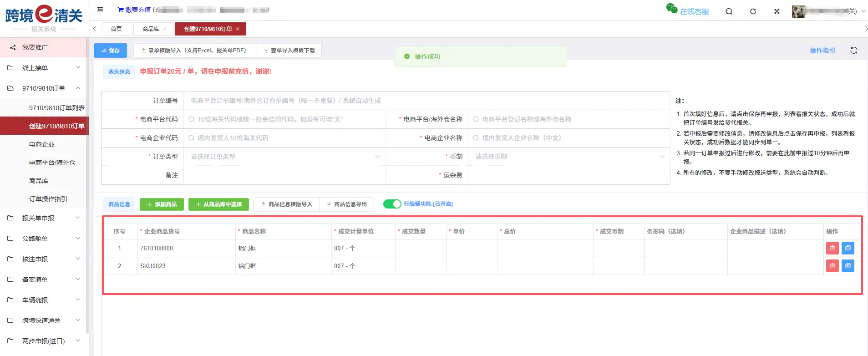Toggle fullscreen with the expand icon

[777, 11]
